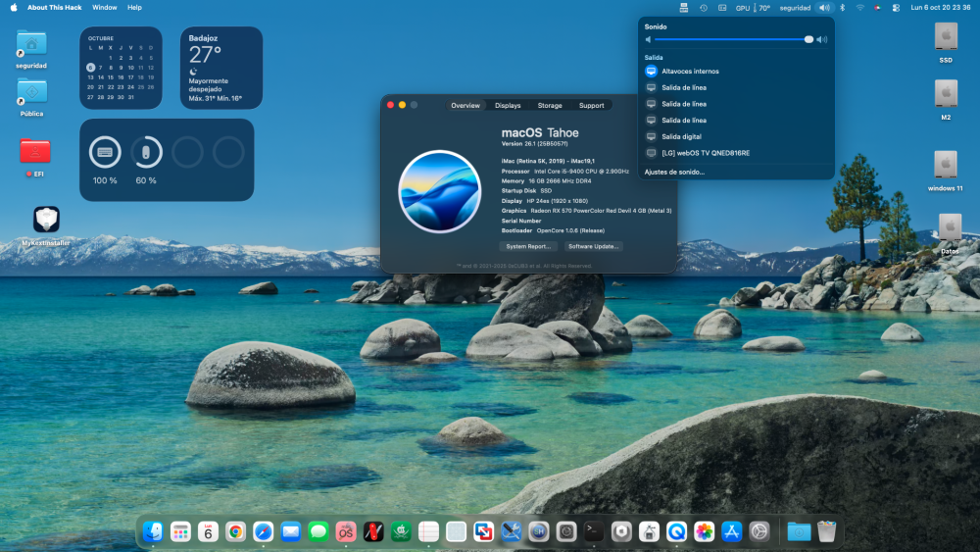Open Finder from the dock
Viewport: 980px width, 552px height.
(x=153, y=532)
